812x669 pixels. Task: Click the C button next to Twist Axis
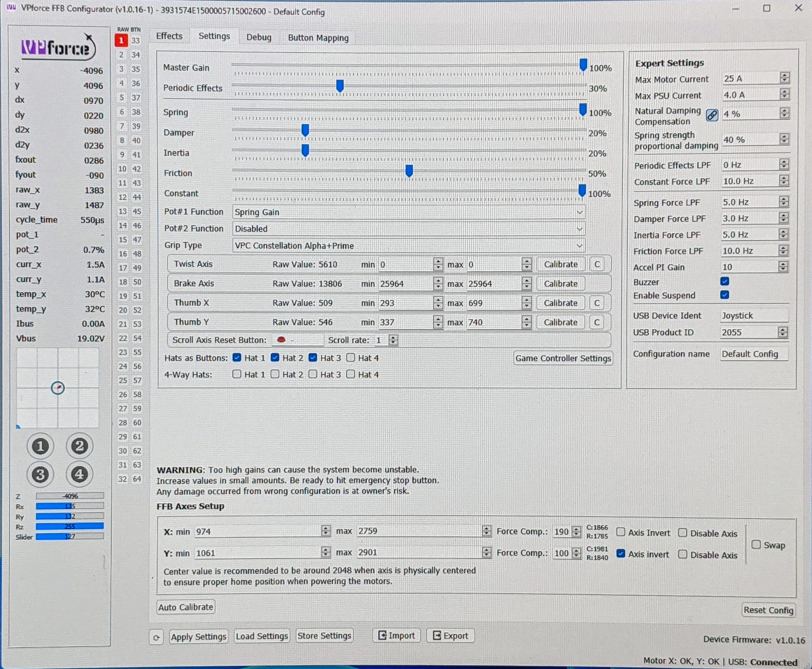[x=597, y=264]
